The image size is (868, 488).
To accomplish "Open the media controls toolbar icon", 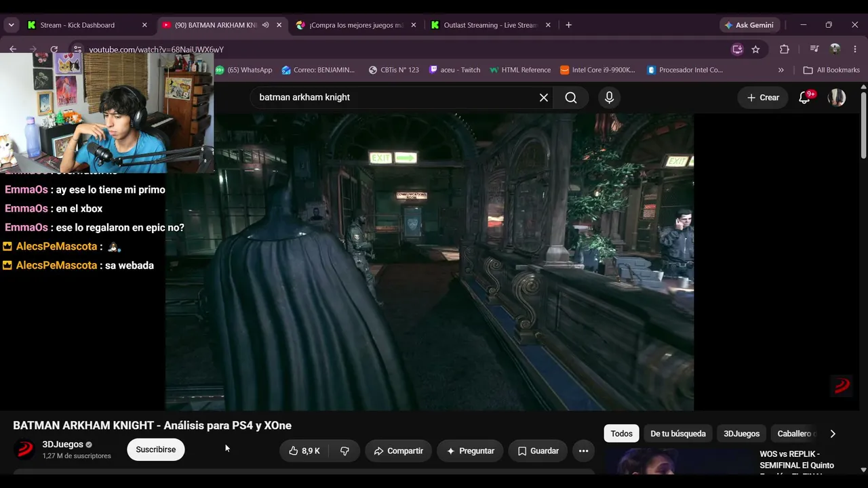I will pyautogui.click(x=814, y=49).
